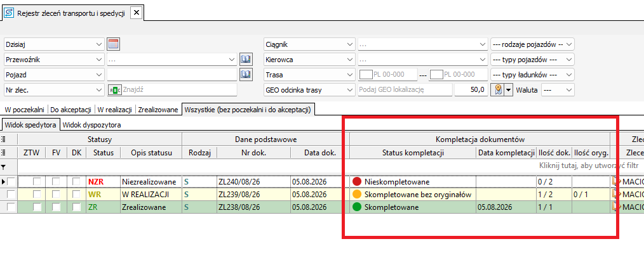Open column chooser icon beside ZTW header

(x=4, y=153)
